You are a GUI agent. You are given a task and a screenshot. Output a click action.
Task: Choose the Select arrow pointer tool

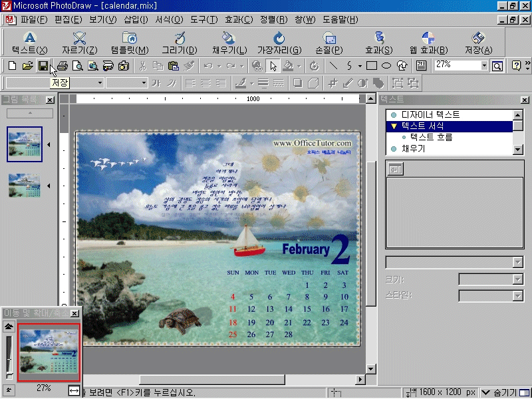(273, 65)
